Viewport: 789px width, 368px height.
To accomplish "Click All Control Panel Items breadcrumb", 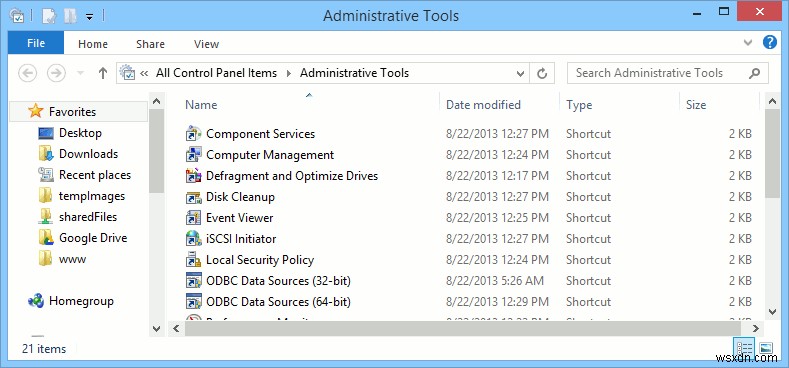I will click(216, 73).
